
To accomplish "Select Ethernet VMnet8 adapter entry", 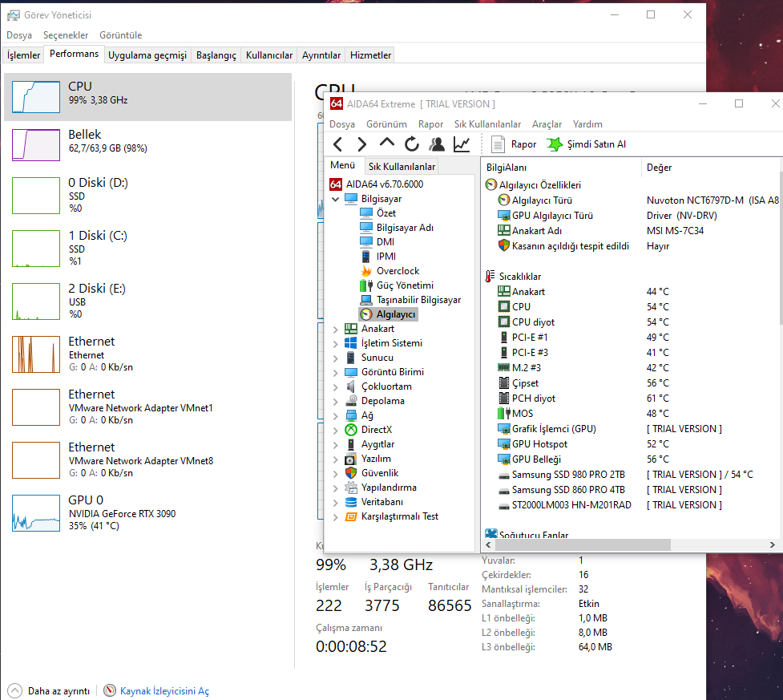I will coord(147,459).
